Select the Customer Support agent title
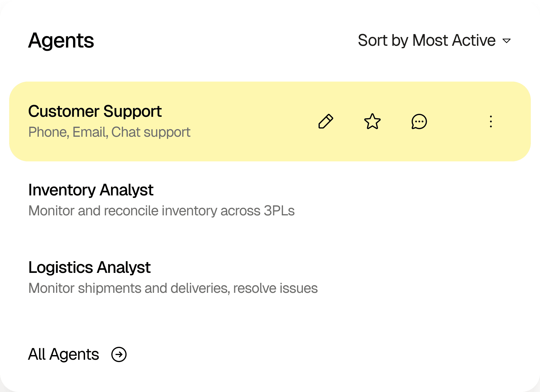 click(x=95, y=111)
